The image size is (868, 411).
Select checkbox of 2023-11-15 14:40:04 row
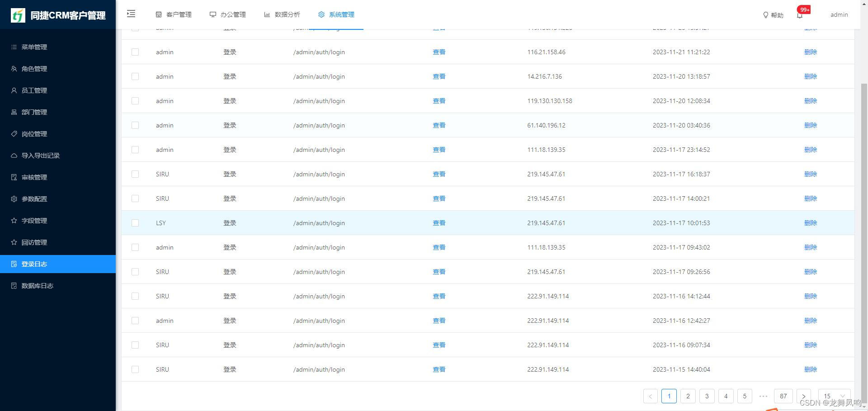[135, 369]
